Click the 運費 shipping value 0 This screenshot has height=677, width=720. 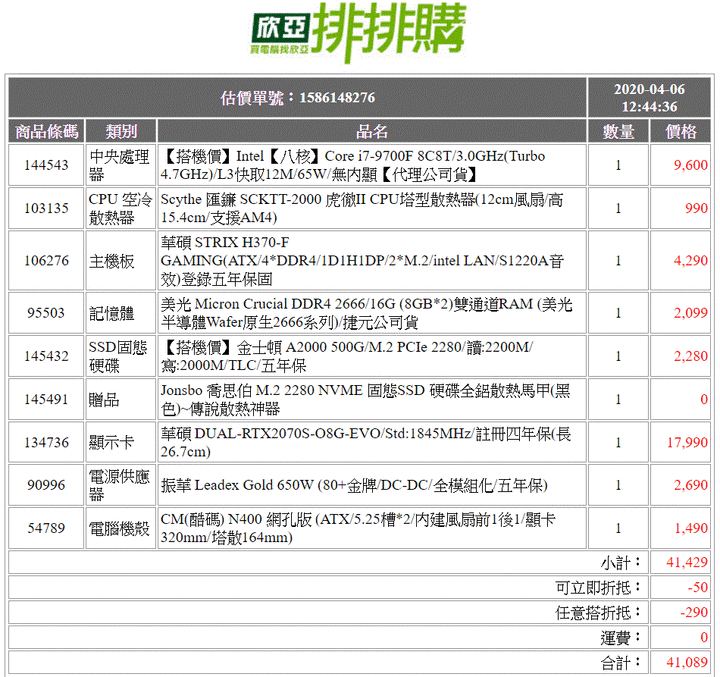(703, 637)
